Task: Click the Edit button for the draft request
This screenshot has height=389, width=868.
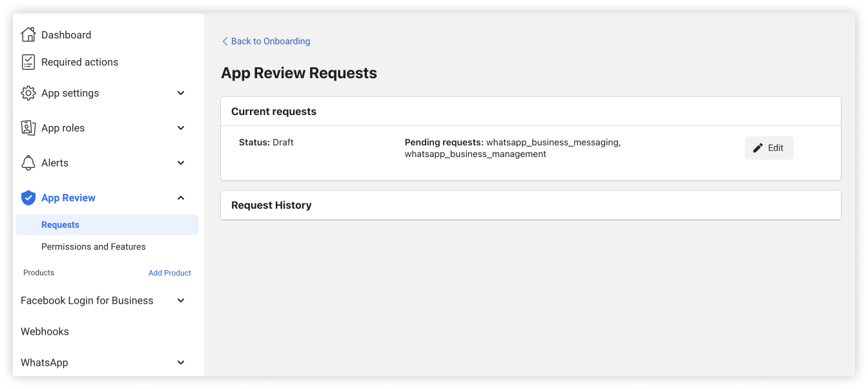Action: [769, 147]
